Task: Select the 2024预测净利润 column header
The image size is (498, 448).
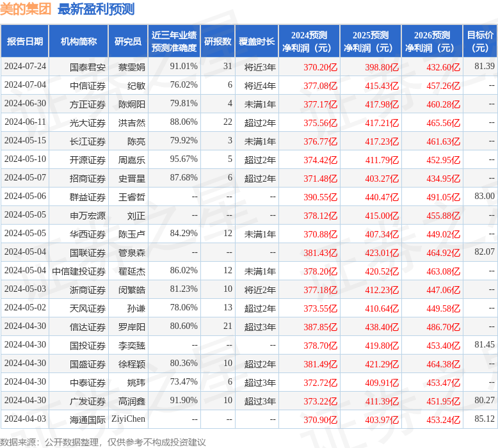Action: [x=309, y=41]
